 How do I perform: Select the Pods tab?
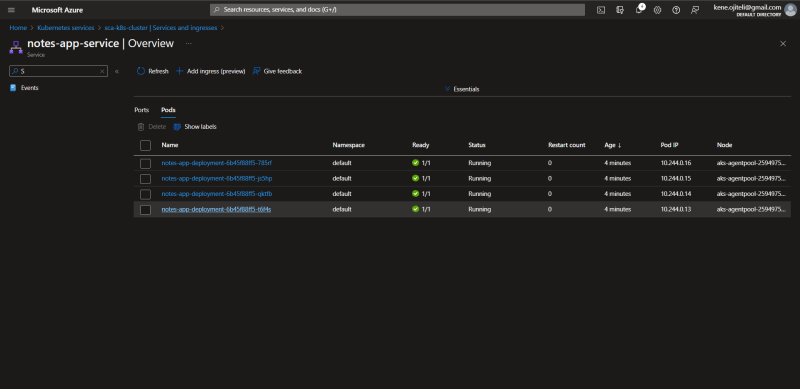pos(168,110)
